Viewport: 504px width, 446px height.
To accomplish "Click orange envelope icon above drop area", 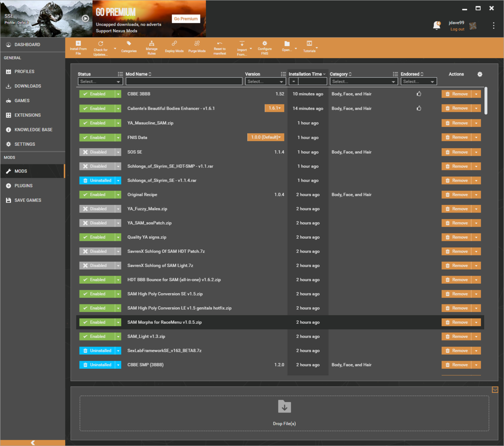I will pyautogui.click(x=495, y=389).
